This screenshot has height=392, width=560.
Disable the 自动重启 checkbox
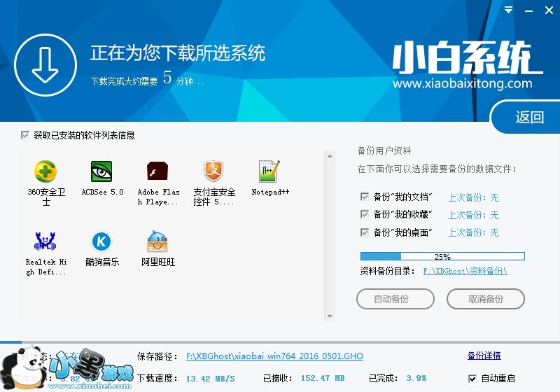(472, 379)
